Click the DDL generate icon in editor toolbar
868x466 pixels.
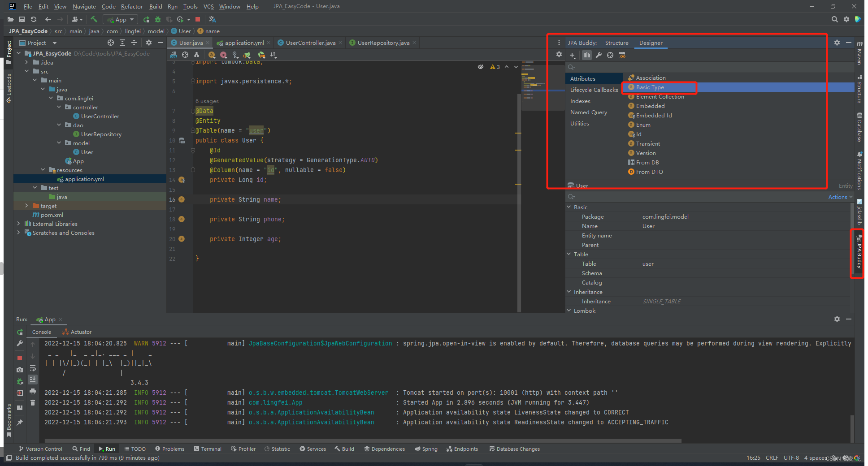pos(174,55)
